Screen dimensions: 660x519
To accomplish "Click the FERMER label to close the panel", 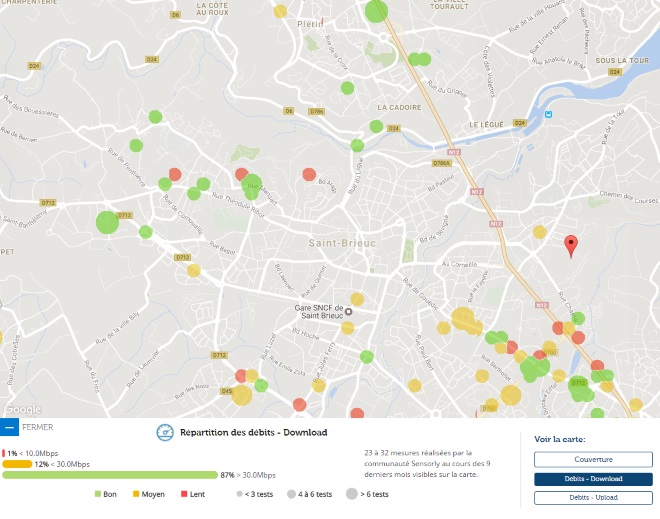I will point(38,427).
